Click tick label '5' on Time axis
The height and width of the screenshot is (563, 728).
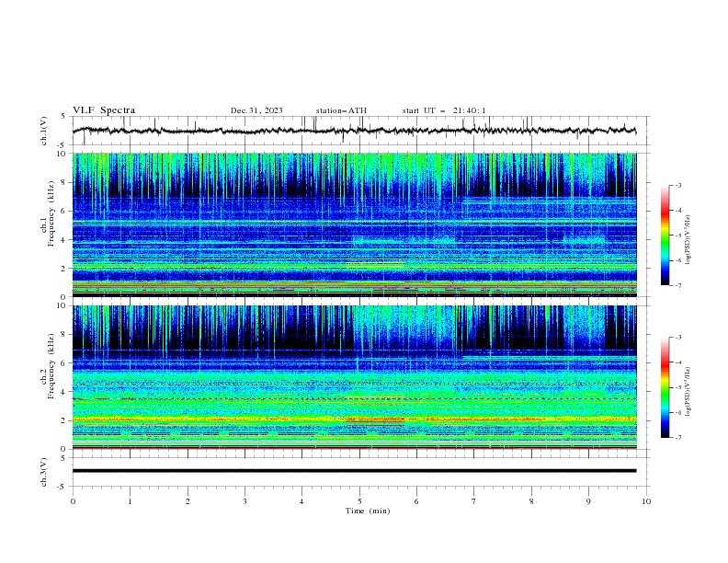click(x=359, y=501)
